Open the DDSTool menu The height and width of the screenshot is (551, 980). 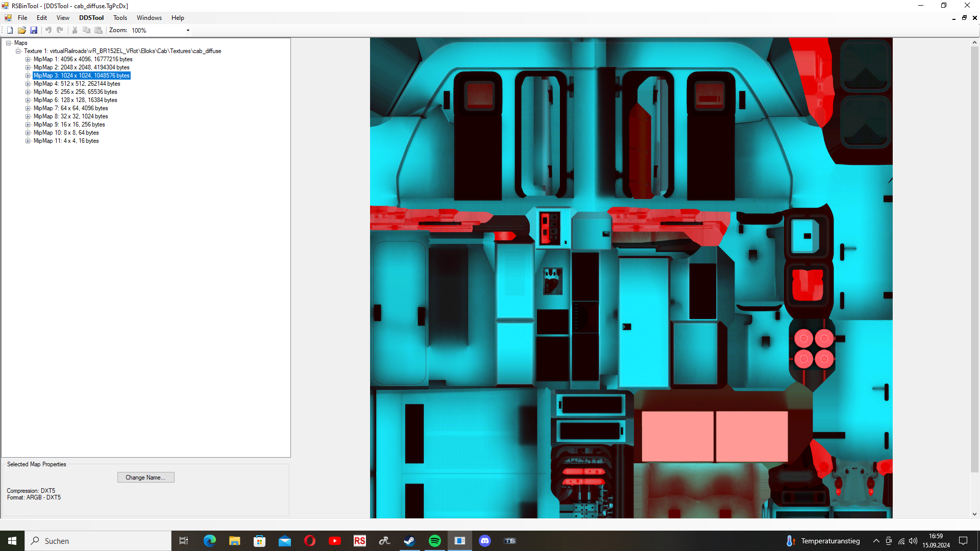[x=91, y=18]
